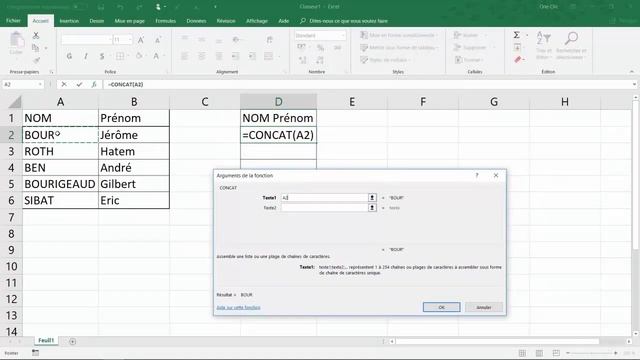Select the Feuil1 sheet tab
This screenshot has width=640, height=360.
click(x=46, y=340)
